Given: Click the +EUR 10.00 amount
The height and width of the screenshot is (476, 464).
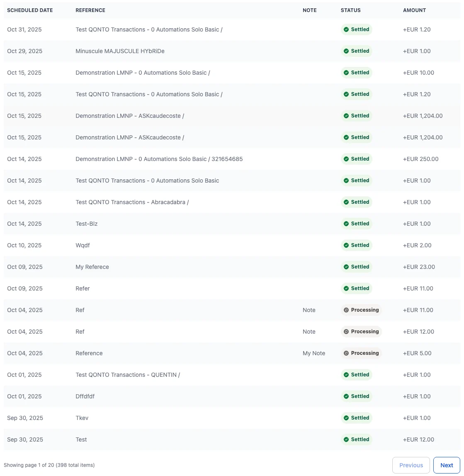Looking at the screenshot, I should pyautogui.click(x=418, y=73).
